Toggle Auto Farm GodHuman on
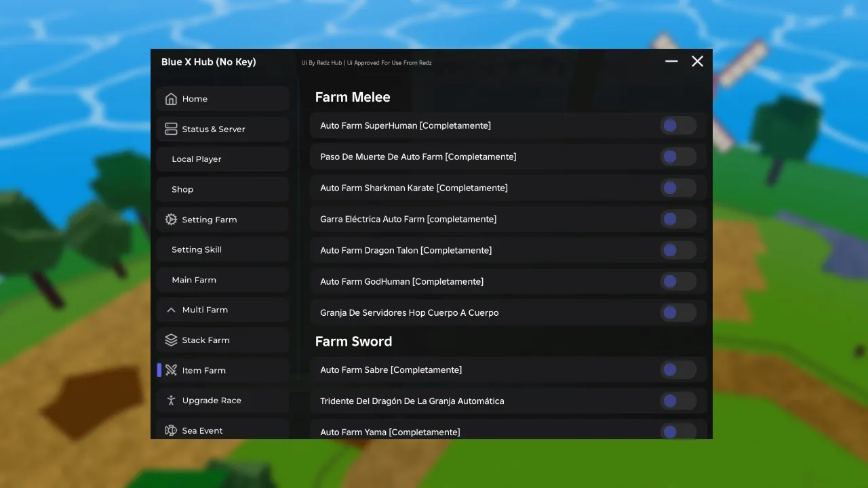This screenshot has width=868, height=488. (x=679, y=281)
